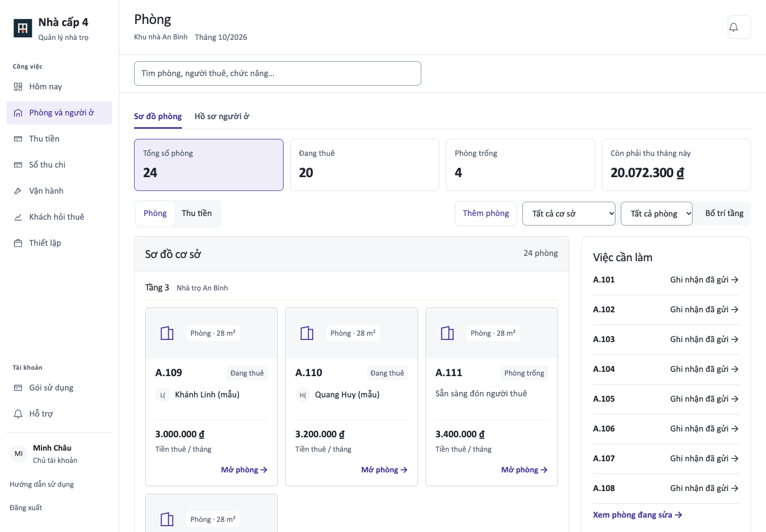Switch to the Thu tiền view toggle
This screenshot has width=766, height=532.
(x=197, y=213)
